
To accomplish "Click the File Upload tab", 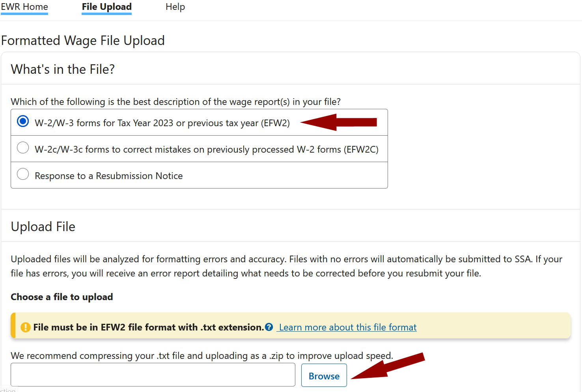I will (x=106, y=7).
